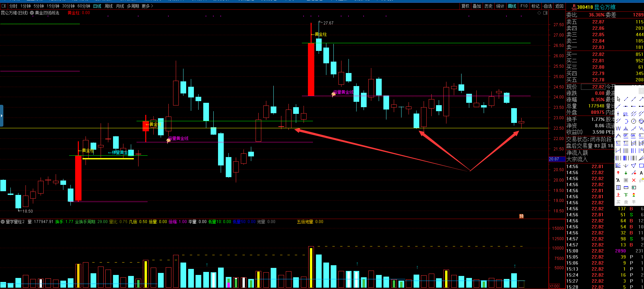Click the 历史 history button
This screenshot has height=289, width=644.
(489, 6)
